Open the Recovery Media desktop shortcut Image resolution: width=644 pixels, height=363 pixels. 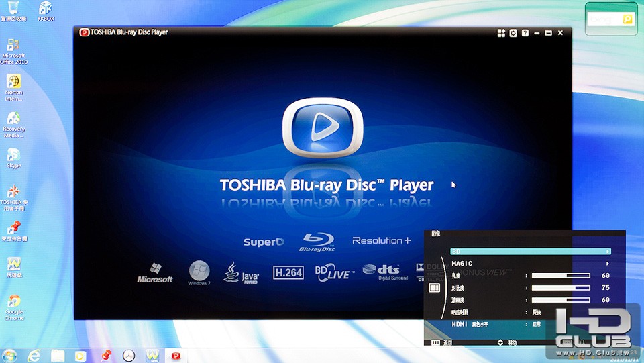tap(13, 125)
